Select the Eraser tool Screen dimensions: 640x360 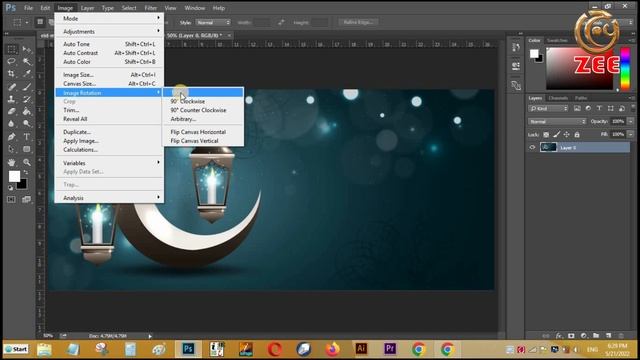[x=12, y=111]
